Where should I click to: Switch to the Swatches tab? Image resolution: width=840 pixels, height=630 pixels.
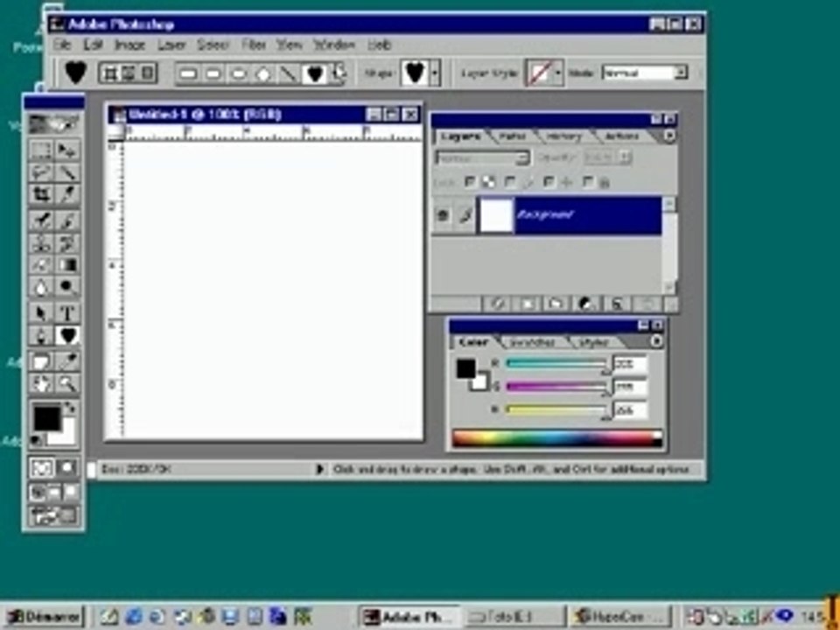tap(531, 342)
